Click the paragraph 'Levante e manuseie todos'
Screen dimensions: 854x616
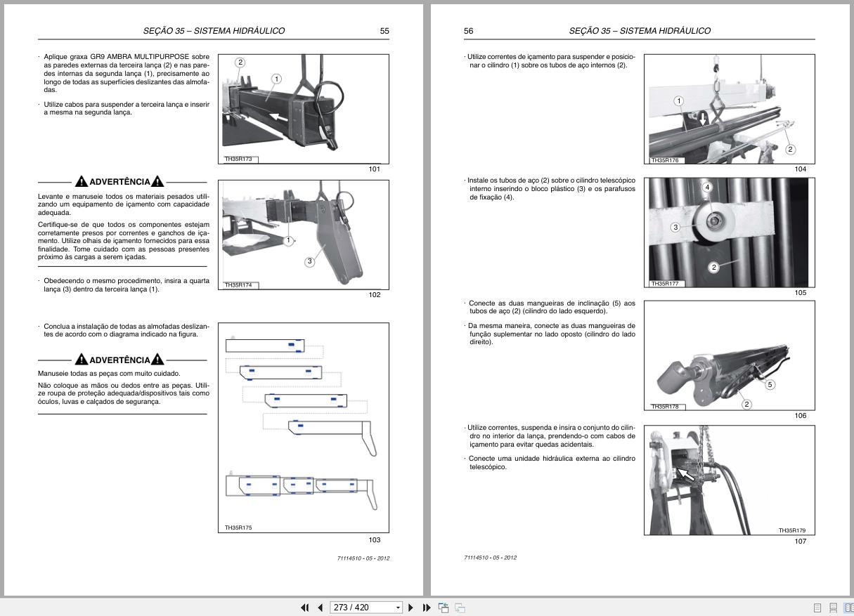(124, 204)
